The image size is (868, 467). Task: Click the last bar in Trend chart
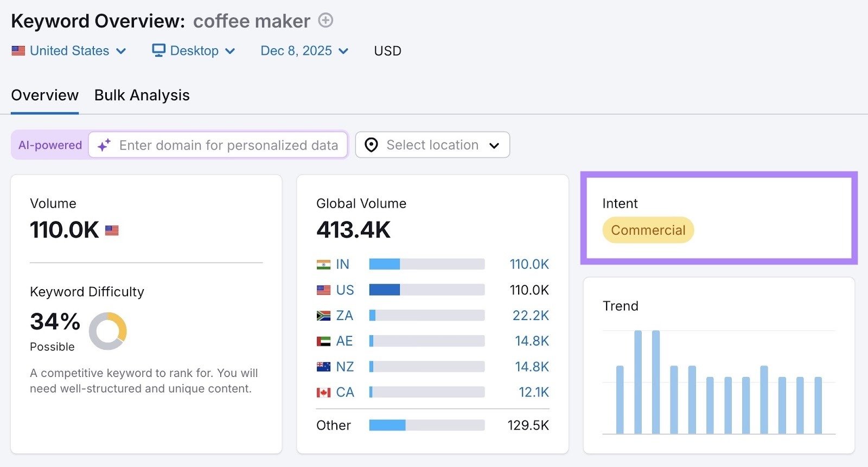pyautogui.click(x=818, y=405)
